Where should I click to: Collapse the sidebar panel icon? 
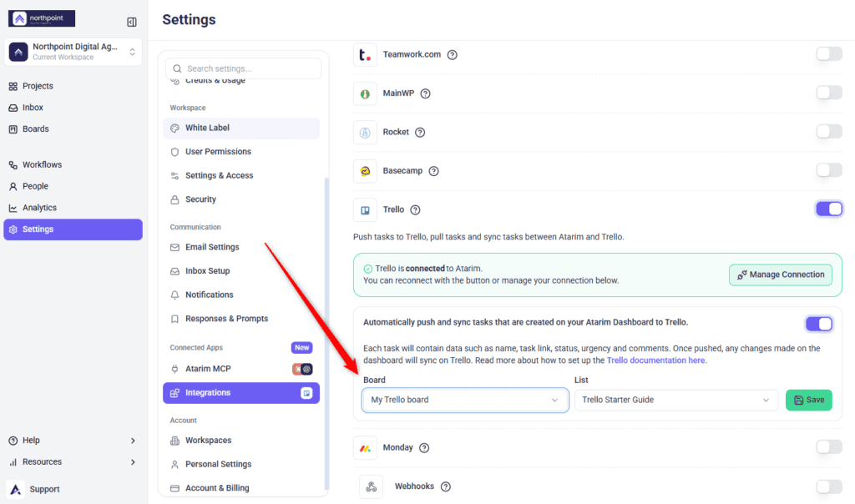131,22
